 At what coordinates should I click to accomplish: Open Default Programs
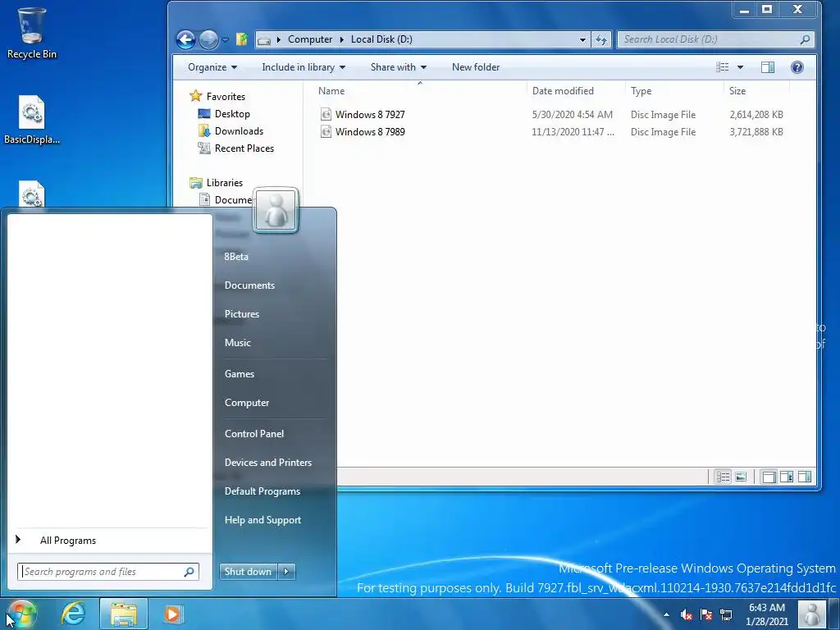click(262, 491)
